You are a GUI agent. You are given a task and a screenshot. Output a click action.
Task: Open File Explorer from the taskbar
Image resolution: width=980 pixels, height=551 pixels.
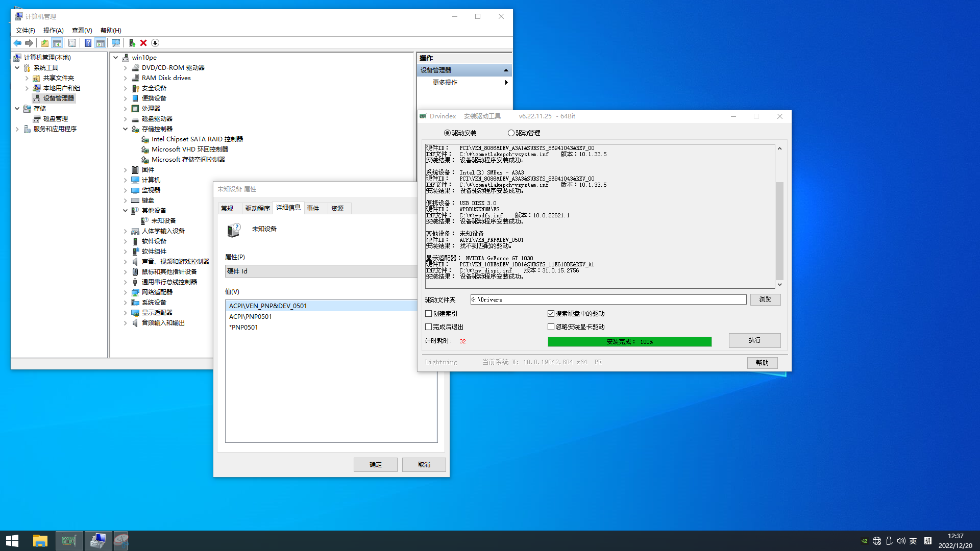point(40,541)
